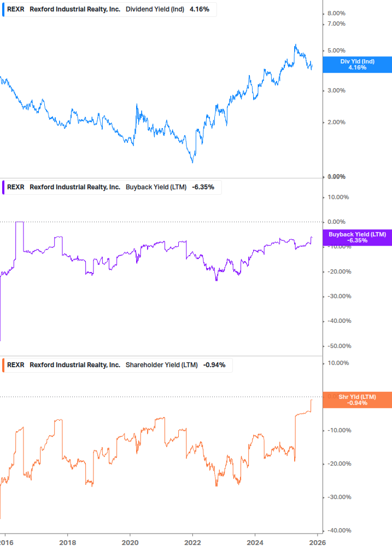Screen dimensions: 392x550
Task: Click the 3.00% tick on the dividend yield axis
Action: [336, 90]
